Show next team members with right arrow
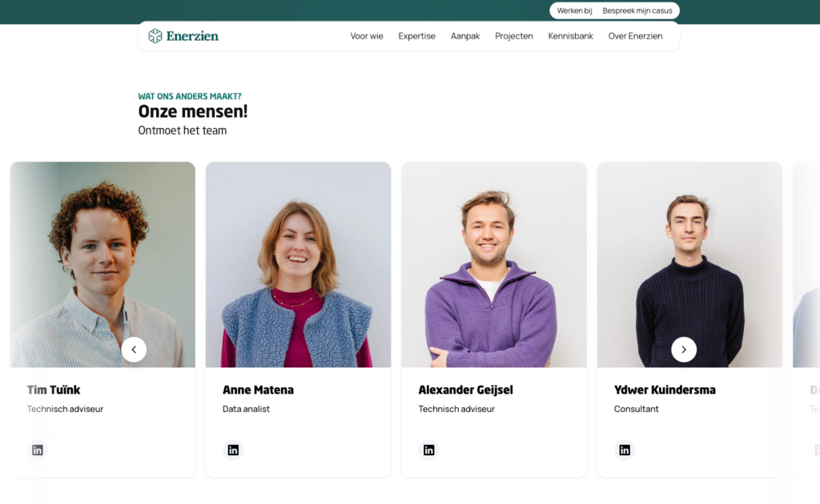The image size is (820, 504). (684, 350)
